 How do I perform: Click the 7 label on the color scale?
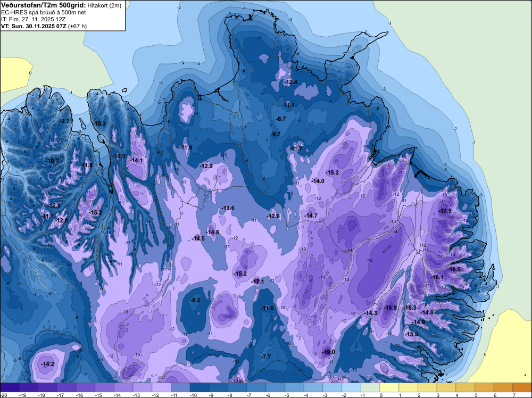click(x=514, y=395)
